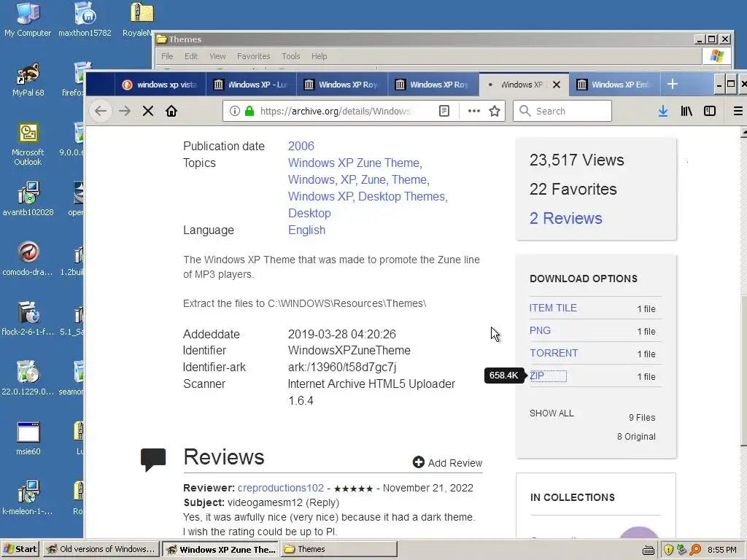
Task: Stop loading the page with X button
Action: (148, 111)
